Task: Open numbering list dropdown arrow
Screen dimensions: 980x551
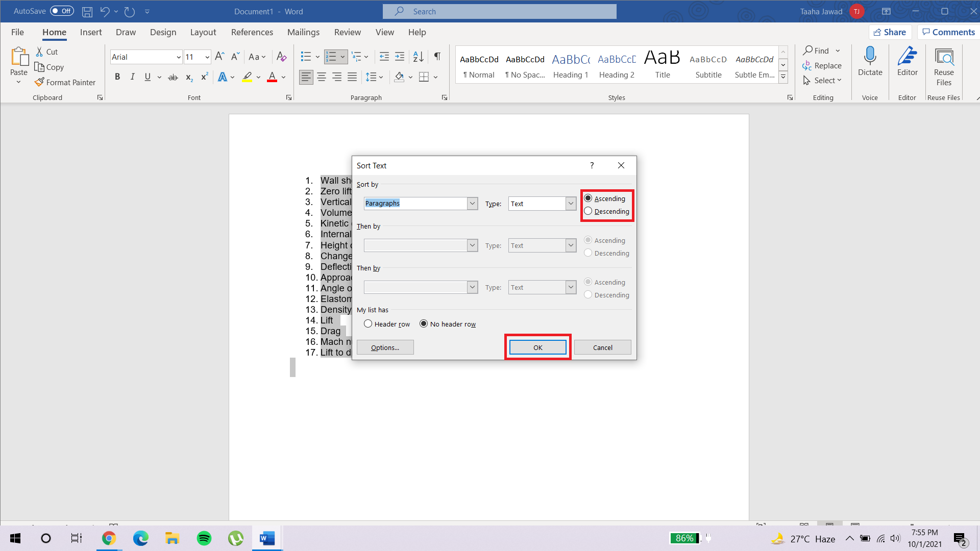Action: (342, 57)
